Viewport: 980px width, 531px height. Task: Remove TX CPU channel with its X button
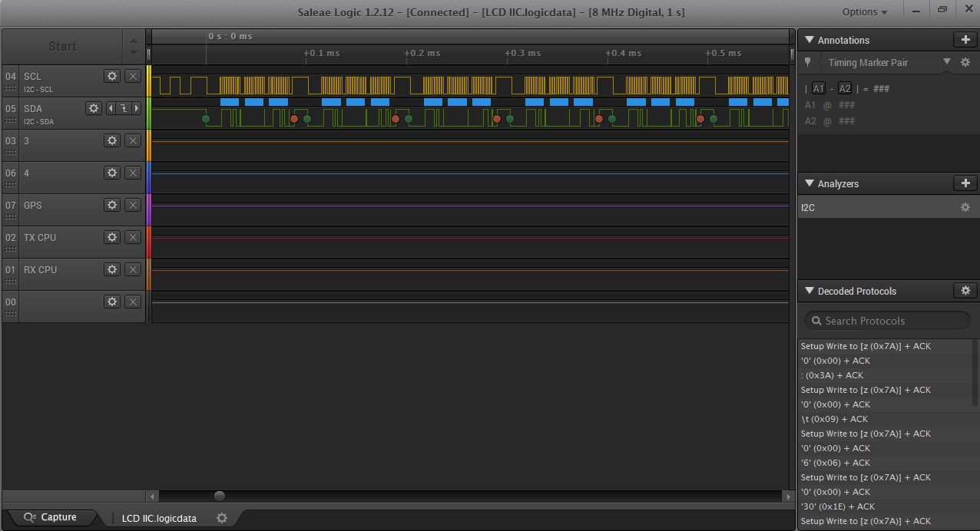133,237
